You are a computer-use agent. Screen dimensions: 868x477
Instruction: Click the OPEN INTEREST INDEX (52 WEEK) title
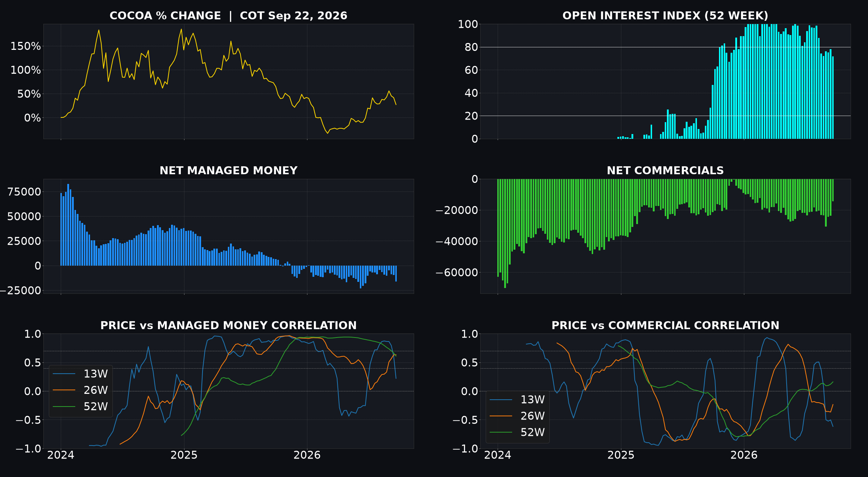click(x=665, y=16)
